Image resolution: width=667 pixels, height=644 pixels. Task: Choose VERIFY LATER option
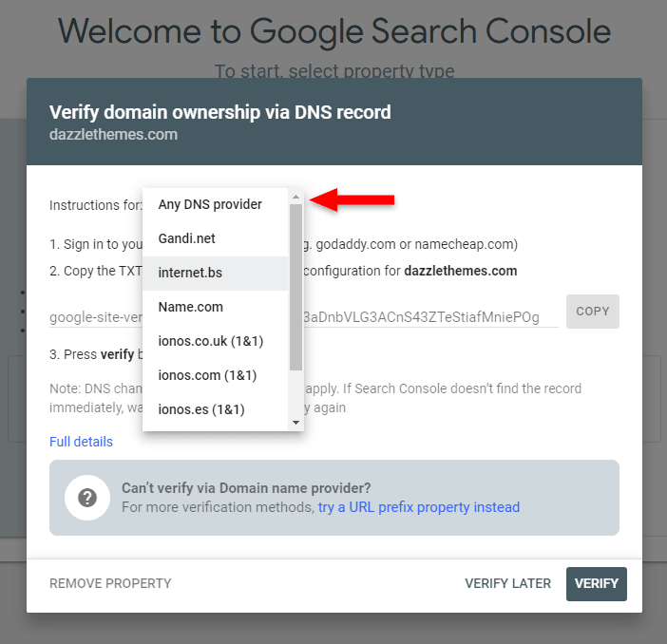508,583
